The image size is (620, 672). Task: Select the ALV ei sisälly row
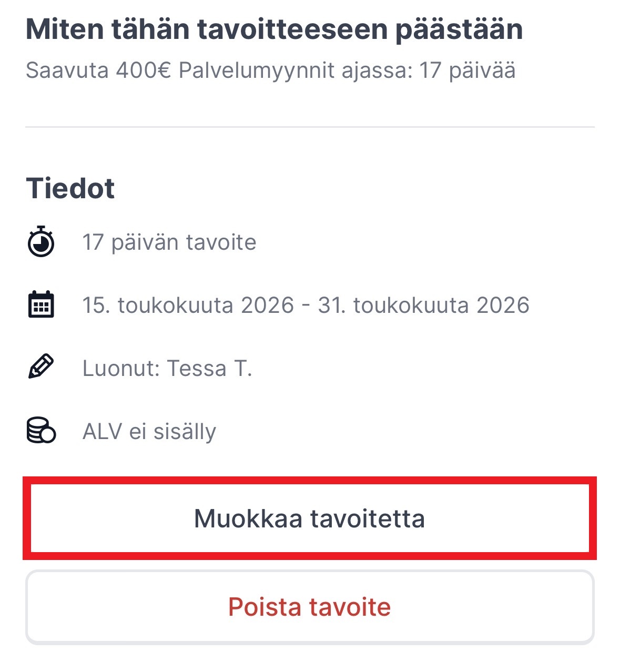point(150,431)
